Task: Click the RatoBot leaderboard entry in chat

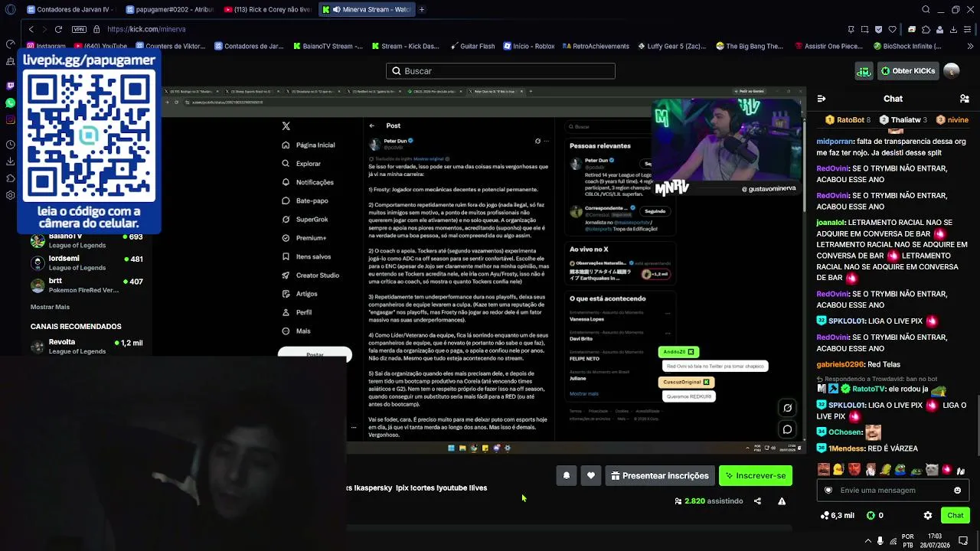Action: click(x=847, y=120)
